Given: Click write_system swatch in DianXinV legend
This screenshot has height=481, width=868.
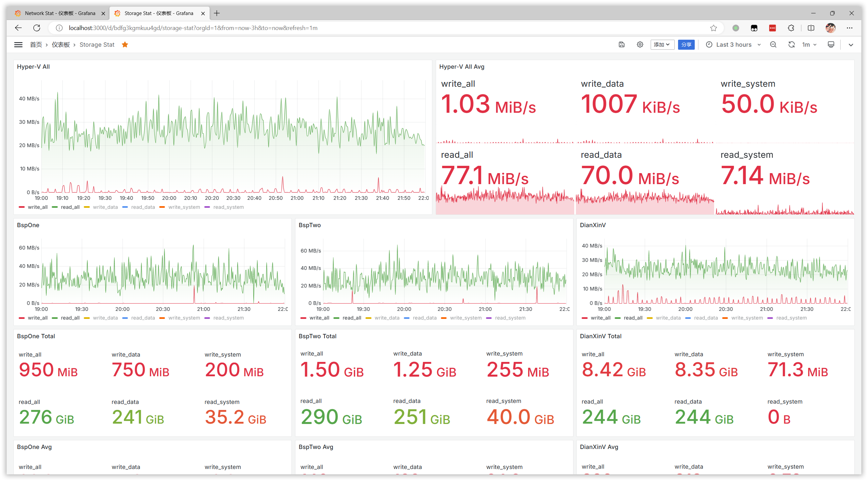Looking at the screenshot, I should pyautogui.click(x=725, y=318).
